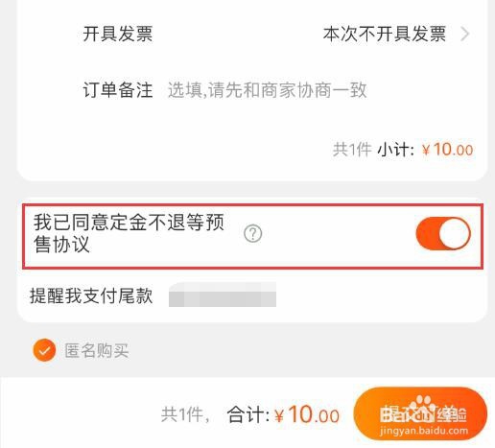
Task: Click the 匿名购买 label text
Action: coord(97,350)
